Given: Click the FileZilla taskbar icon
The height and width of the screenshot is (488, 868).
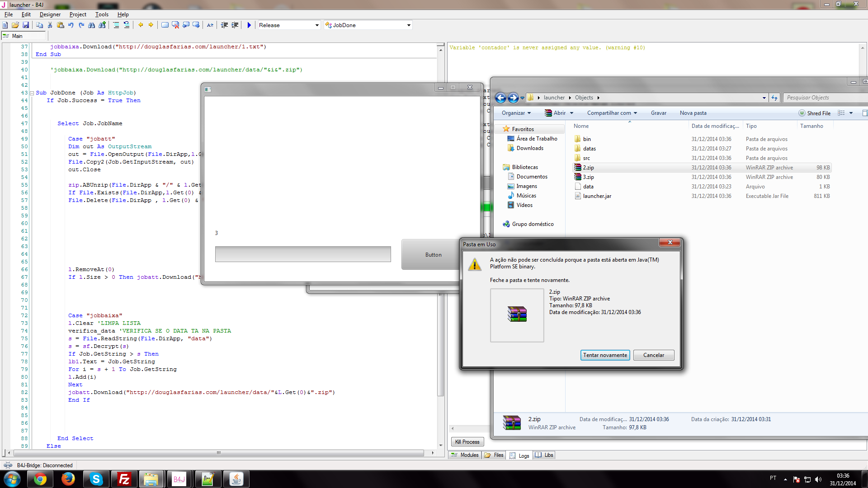Looking at the screenshot, I should pyautogui.click(x=124, y=479).
